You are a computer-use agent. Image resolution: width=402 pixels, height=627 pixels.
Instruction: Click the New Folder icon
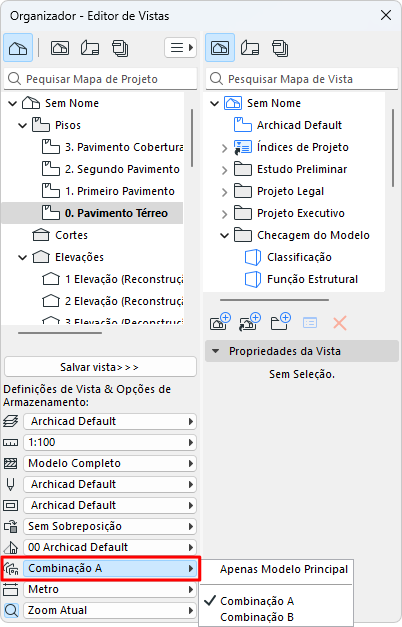[x=280, y=322]
